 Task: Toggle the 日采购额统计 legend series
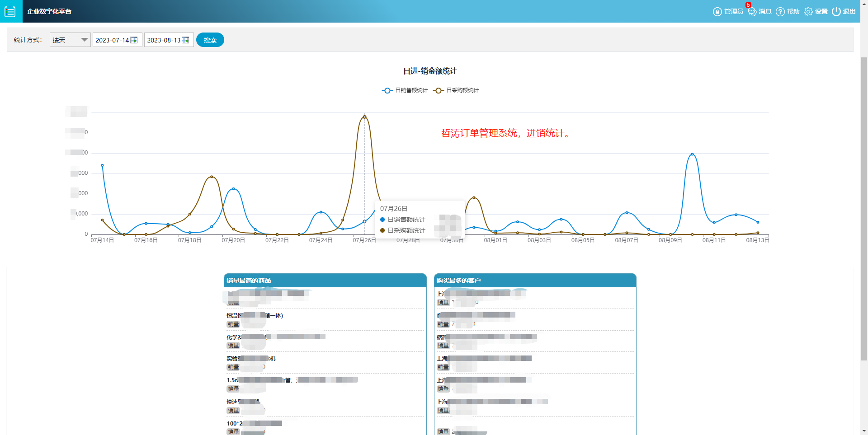point(456,90)
